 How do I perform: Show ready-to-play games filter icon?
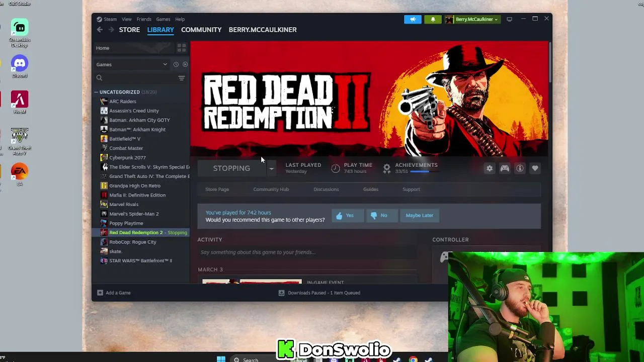tap(185, 64)
